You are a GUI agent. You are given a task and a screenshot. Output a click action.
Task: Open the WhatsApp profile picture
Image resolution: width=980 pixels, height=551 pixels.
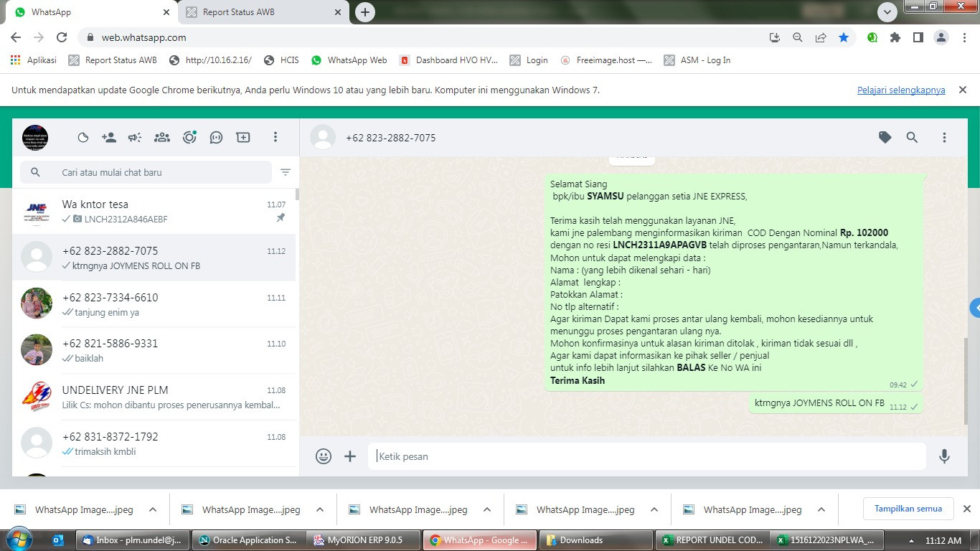pyautogui.click(x=35, y=137)
